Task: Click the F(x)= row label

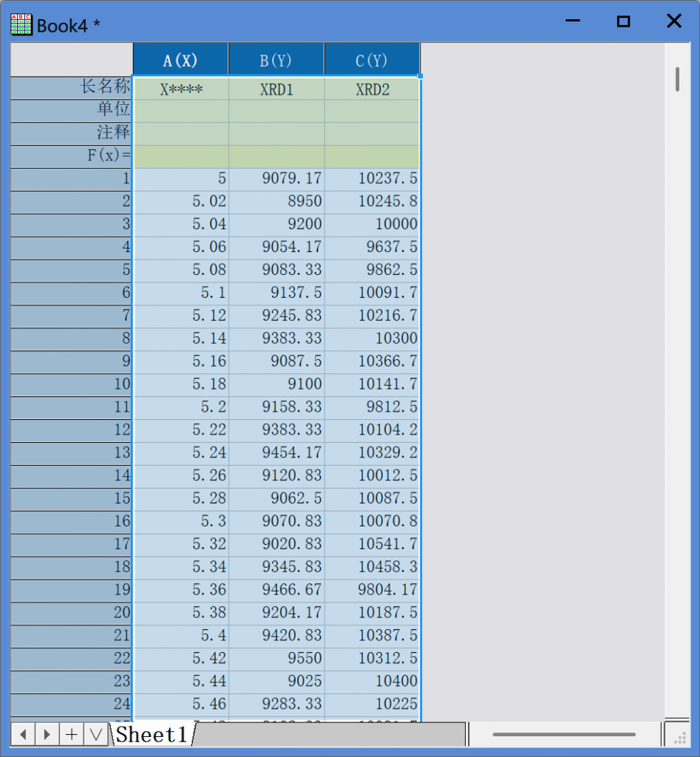Action: 72,156
